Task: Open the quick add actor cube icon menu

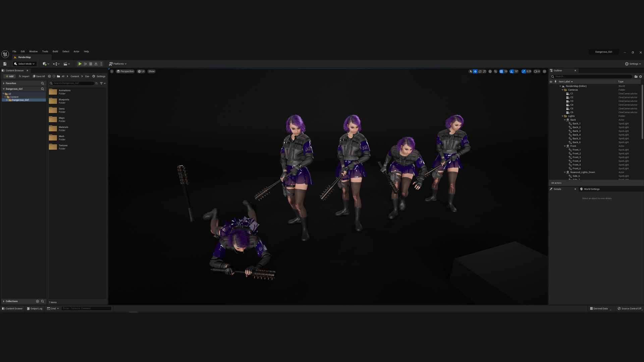Action: click(46, 64)
